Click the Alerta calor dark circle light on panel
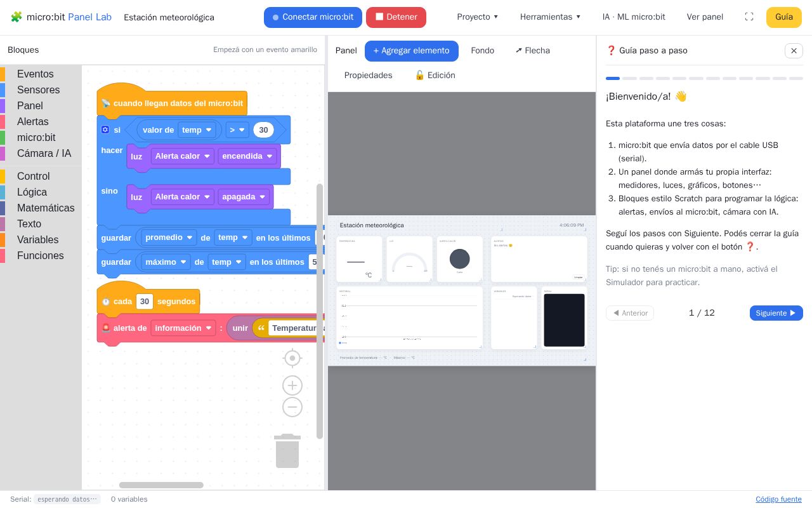This screenshot has width=812, height=508. point(460,258)
